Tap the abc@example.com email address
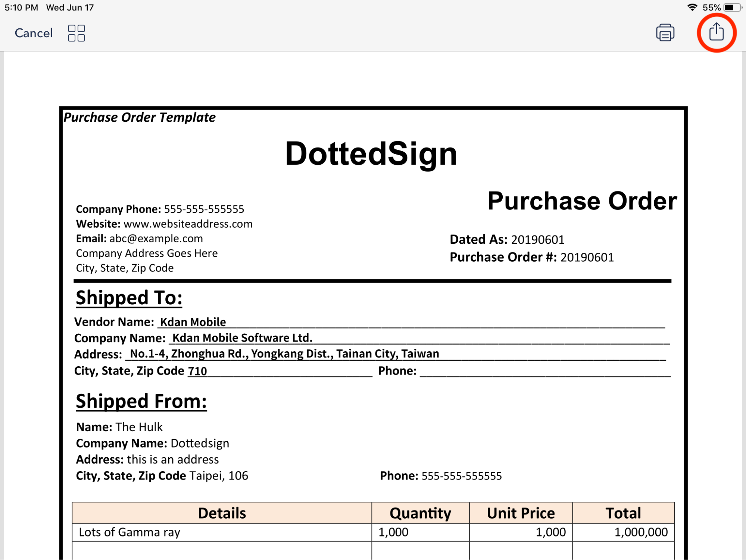 click(x=156, y=239)
